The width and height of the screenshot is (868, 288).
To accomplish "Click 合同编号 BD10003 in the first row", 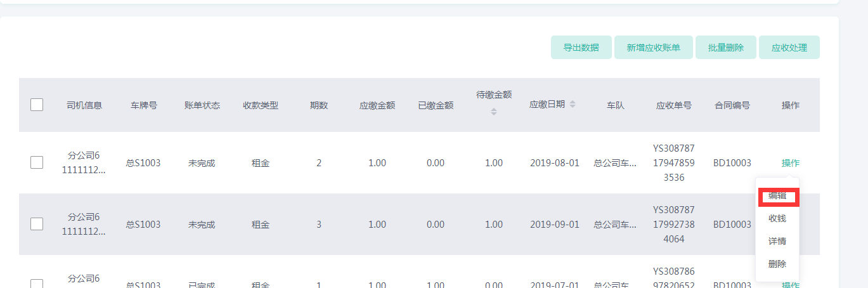I will click(732, 163).
